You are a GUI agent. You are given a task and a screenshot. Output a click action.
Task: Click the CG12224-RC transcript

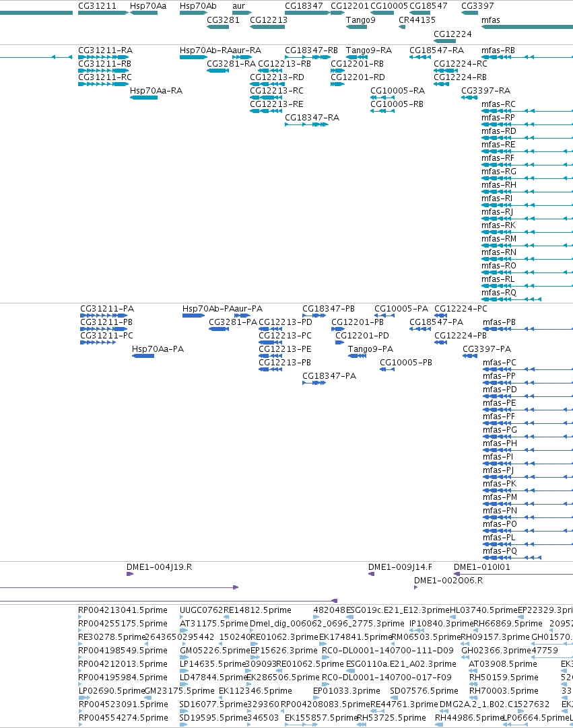pyautogui.click(x=446, y=71)
